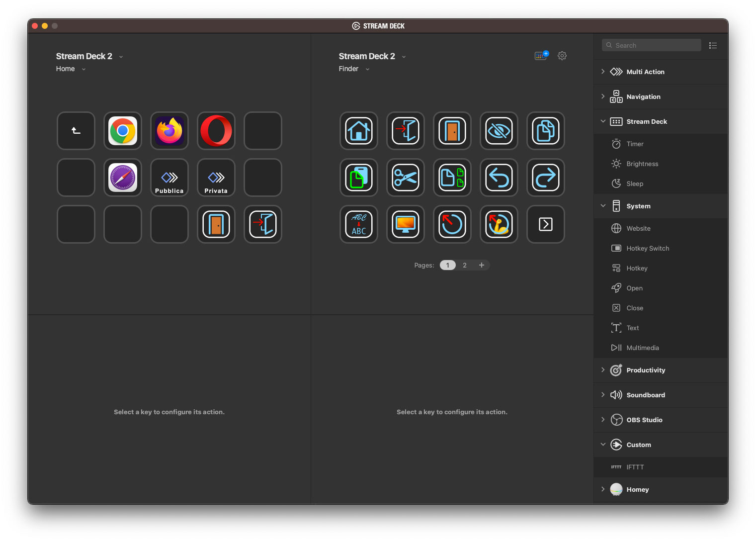
Task: Select the Opera browser key
Action: coord(216,131)
